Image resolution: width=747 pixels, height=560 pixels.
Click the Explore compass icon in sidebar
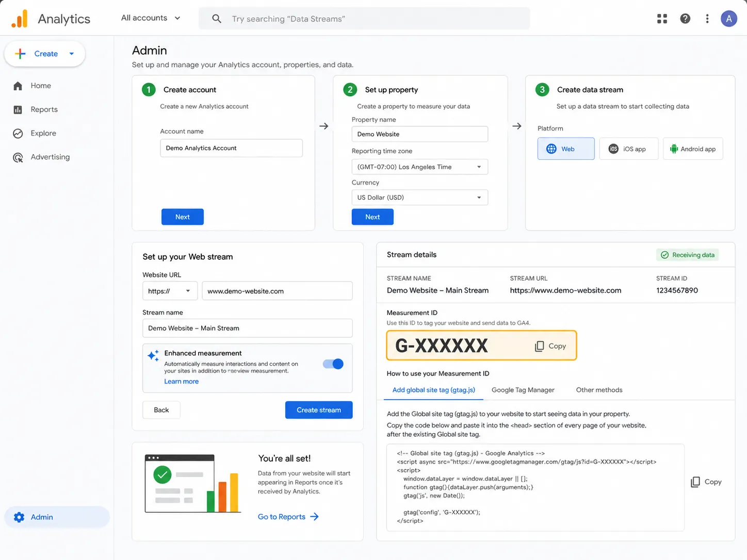click(18, 133)
